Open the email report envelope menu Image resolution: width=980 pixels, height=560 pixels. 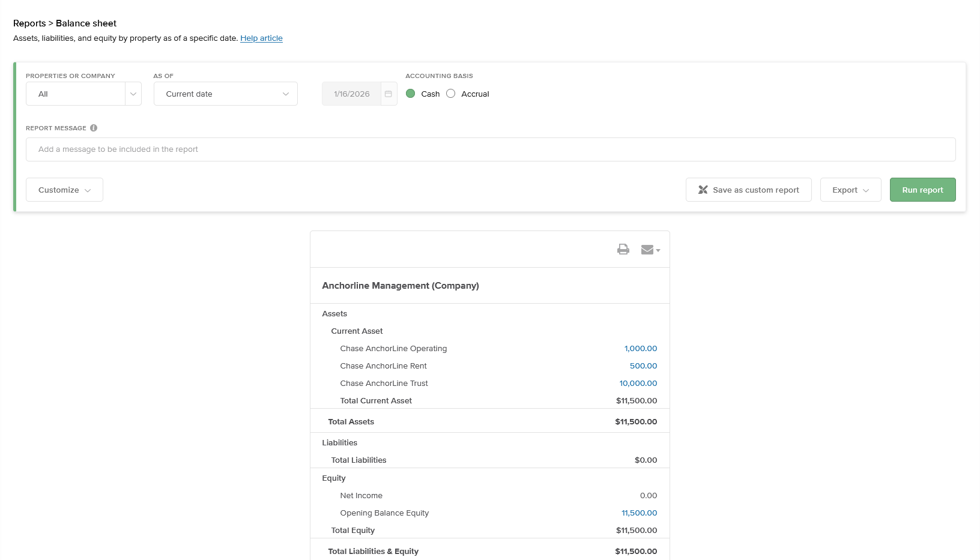650,250
